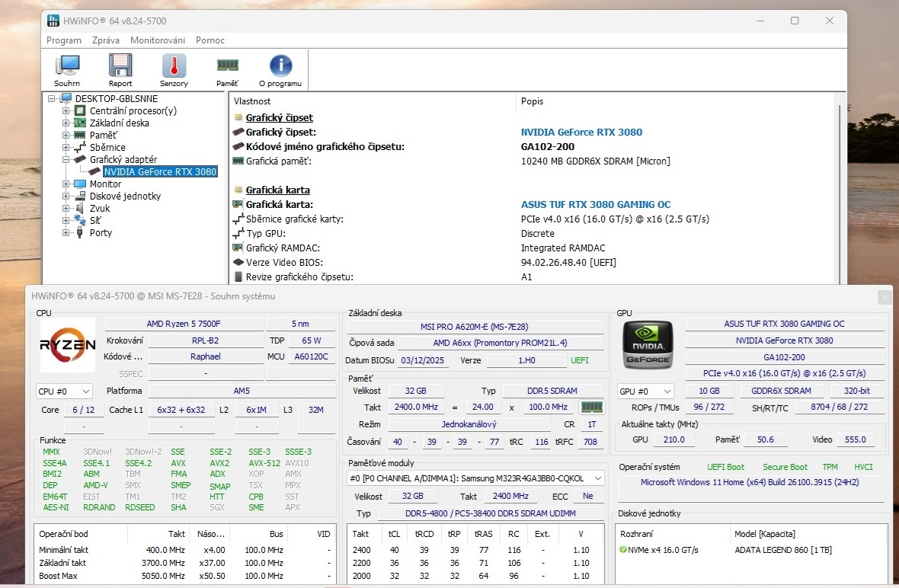This screenshot has height=588, width=899.
Task: Click the HWiNFO icon in the title bar
Action: 53,21
